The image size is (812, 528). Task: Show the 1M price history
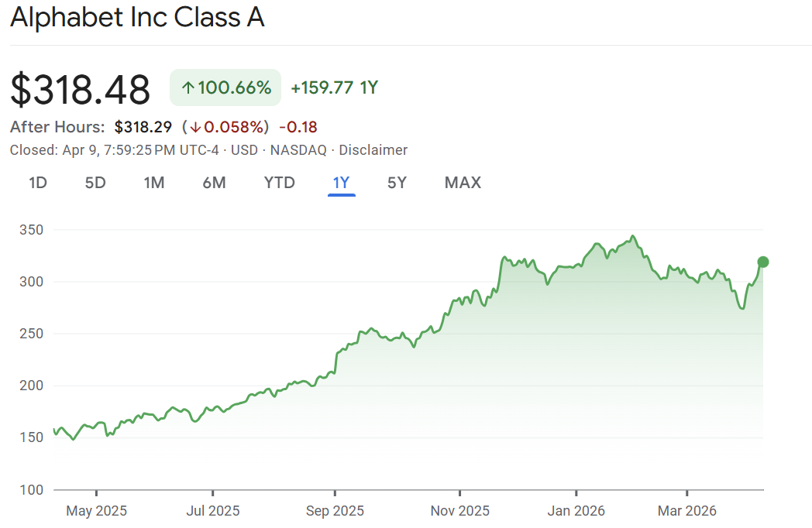[x=154, y=183]
